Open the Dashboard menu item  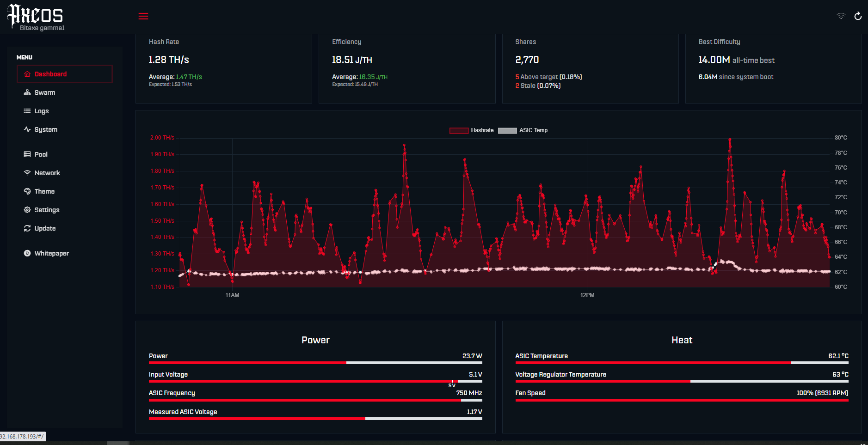[x=65, y=74]
